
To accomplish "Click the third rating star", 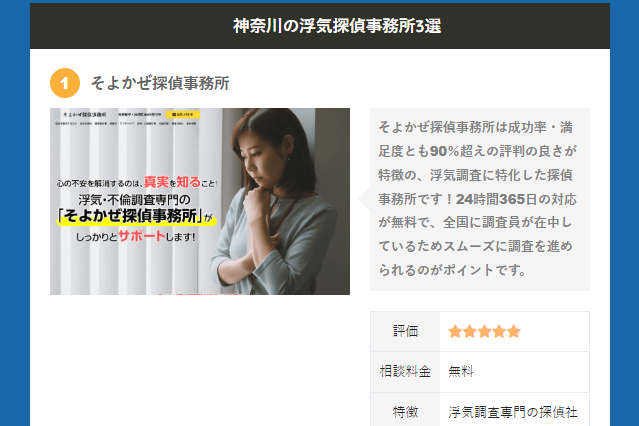I will (x=484, y=331).
